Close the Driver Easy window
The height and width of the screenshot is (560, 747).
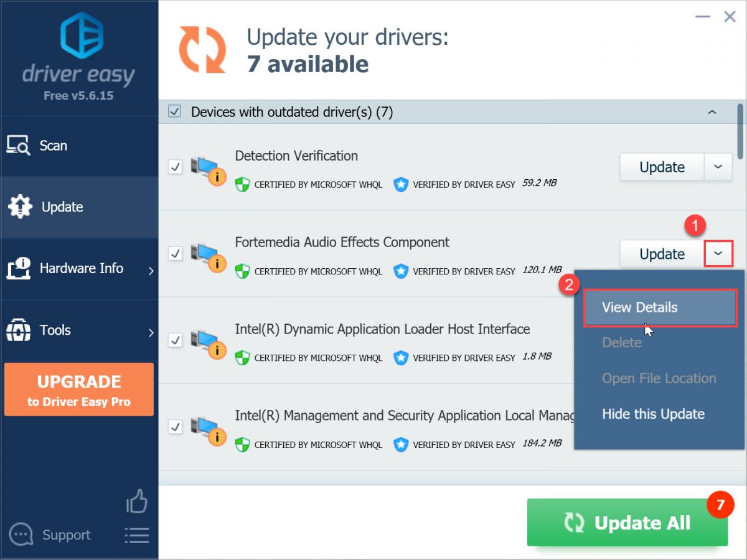[x=730, y=17]
